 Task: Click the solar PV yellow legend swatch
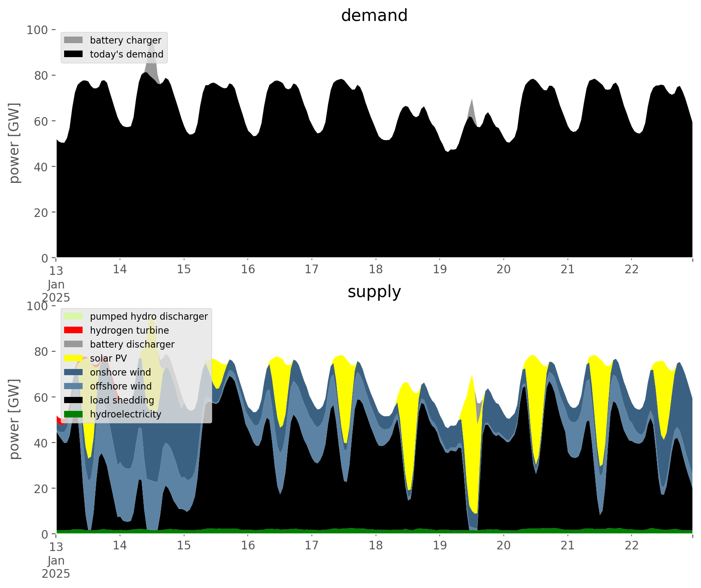pos(74,358)
